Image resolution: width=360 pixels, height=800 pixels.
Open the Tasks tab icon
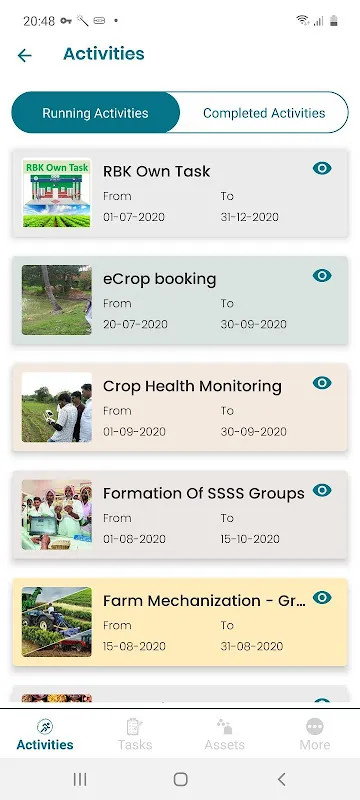[x=135, y=727]
